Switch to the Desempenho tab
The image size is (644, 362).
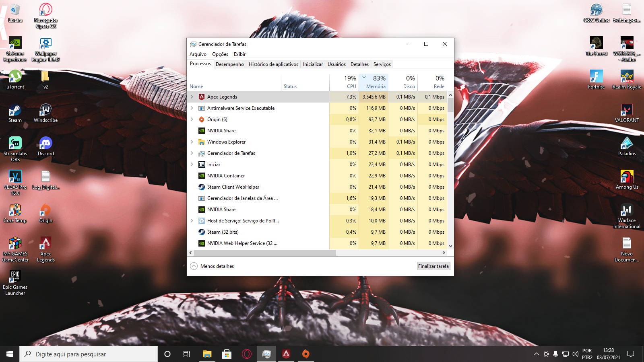230,64
